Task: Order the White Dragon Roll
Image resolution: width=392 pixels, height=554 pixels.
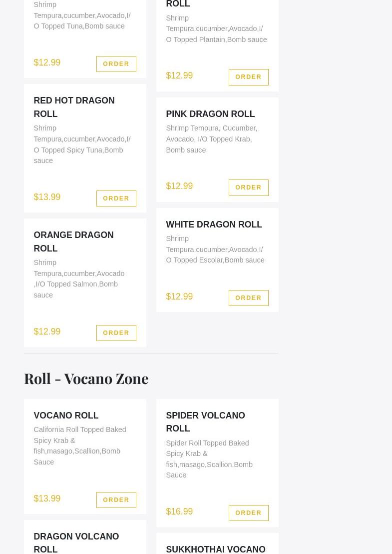Action: (248, 298)
